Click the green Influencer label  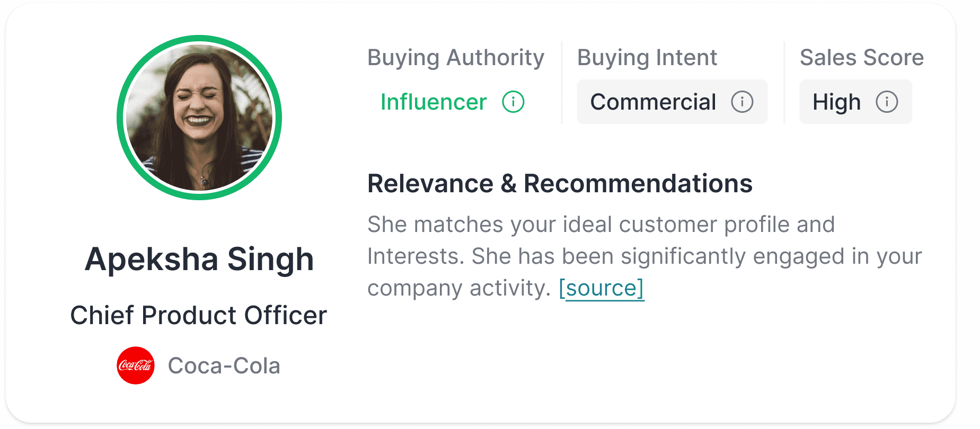tap(434, 102)
